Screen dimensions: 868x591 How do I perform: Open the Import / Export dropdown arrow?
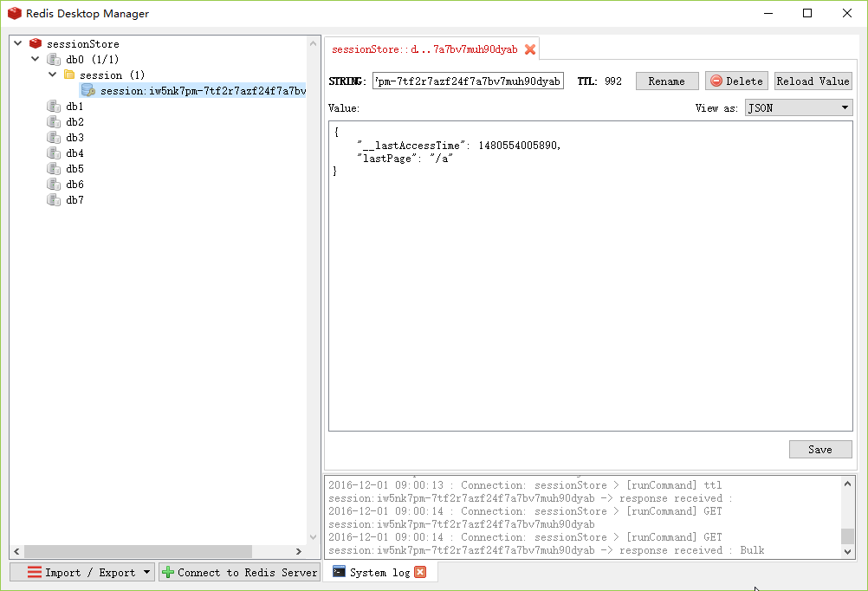click(146, 572)
